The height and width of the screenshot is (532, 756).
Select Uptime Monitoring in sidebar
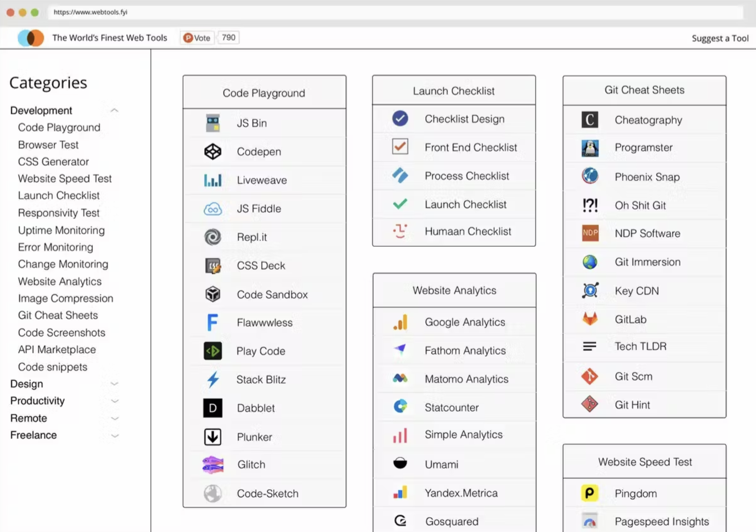pyautogui.click(x=61, y=230)
